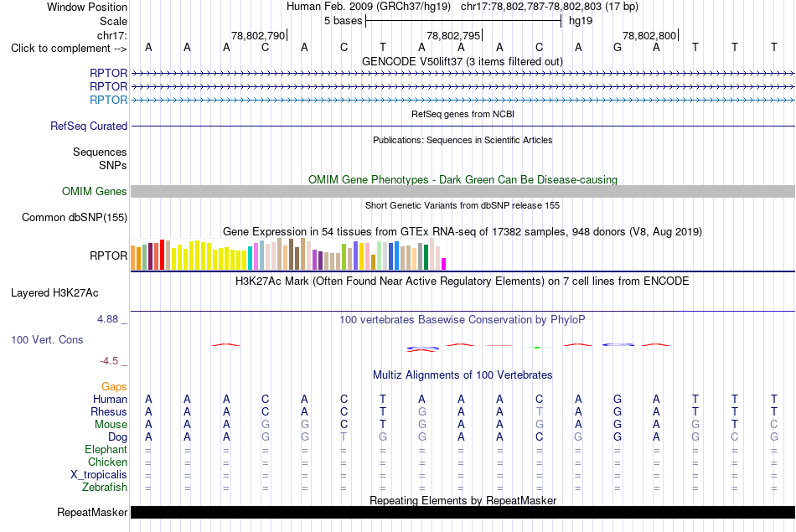Click the red bar in GTEx expression chart
Image resolution: width=796 pixels, height=532 pixels.
point(162,255)
